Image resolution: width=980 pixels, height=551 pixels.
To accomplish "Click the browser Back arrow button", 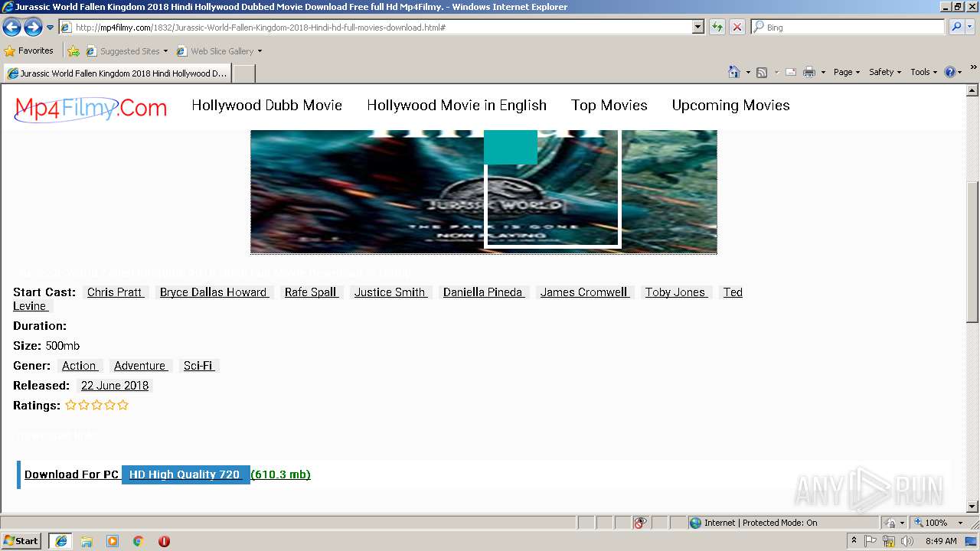I will click(x=11, y=28).
